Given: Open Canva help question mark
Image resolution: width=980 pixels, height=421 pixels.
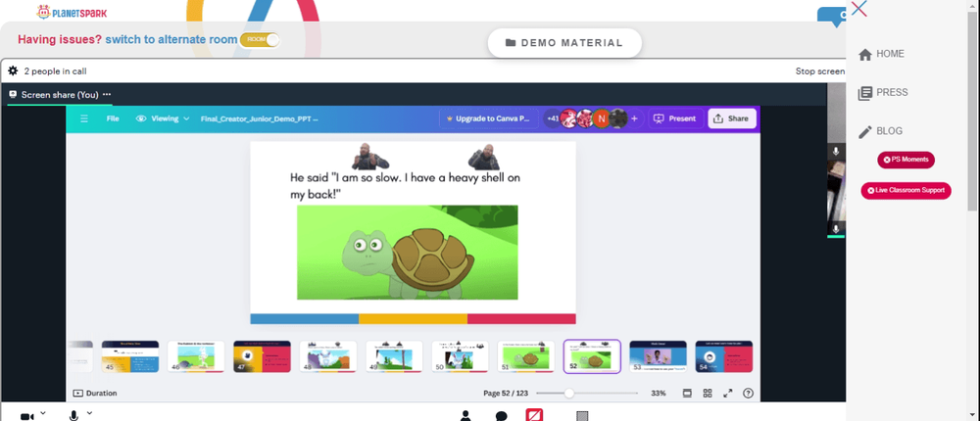Looking at the screenshot, I should click(x=748, y=394).
